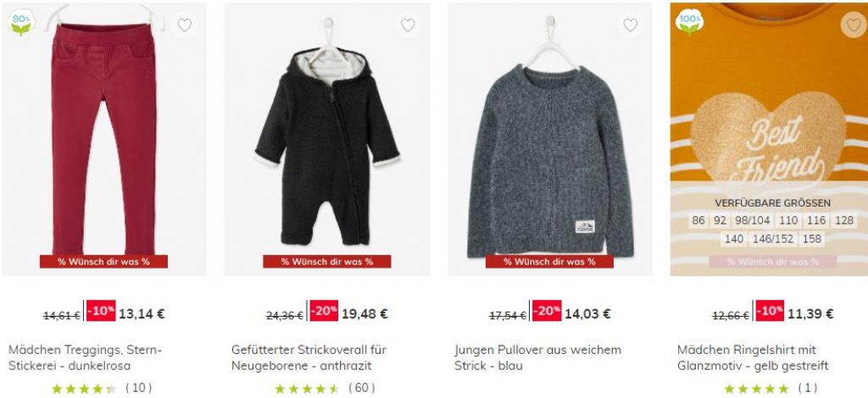Click the 90% cotton badge on Treggings
This screenshot has width=868, height=398.
21,23
